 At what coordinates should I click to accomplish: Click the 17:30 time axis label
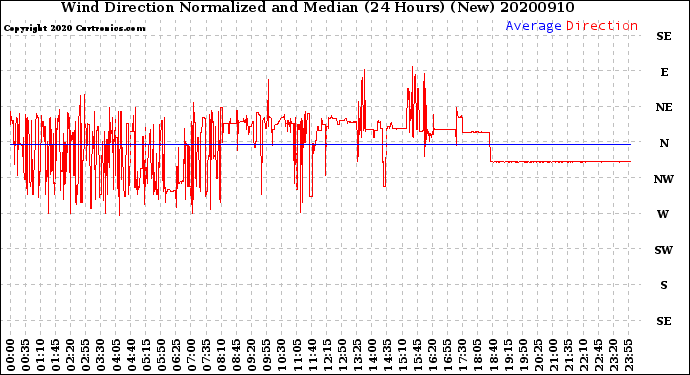[462, 355]
